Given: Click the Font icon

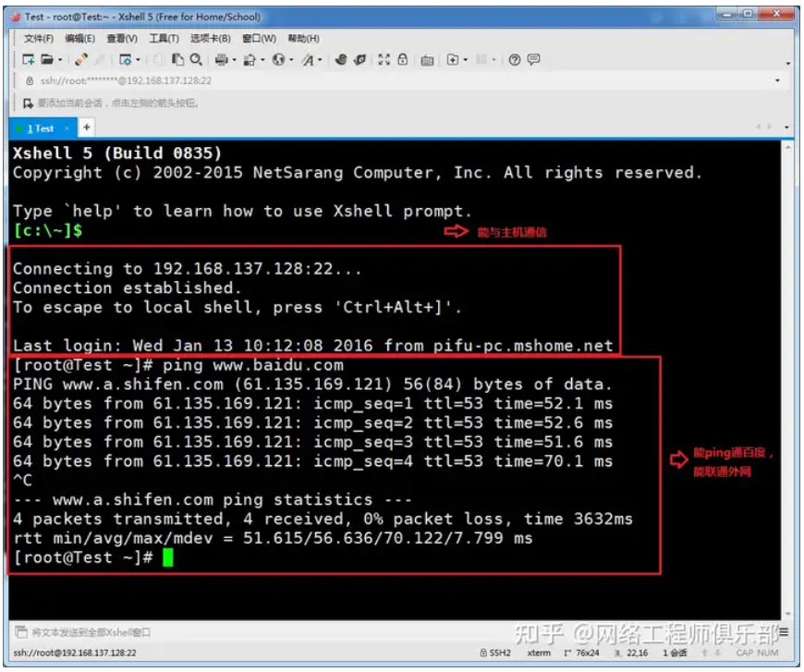Looking at the screenshot, I should [x=308, y=60].
